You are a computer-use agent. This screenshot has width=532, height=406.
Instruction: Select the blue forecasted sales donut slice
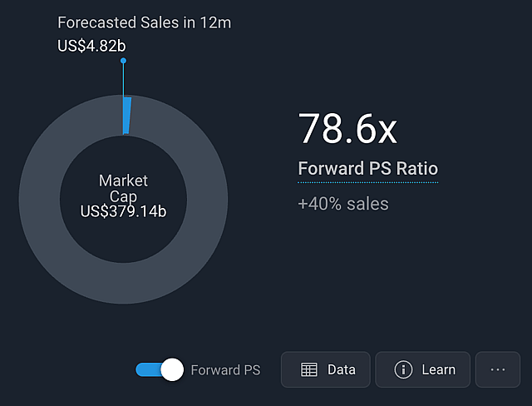(x=127, y=116)
